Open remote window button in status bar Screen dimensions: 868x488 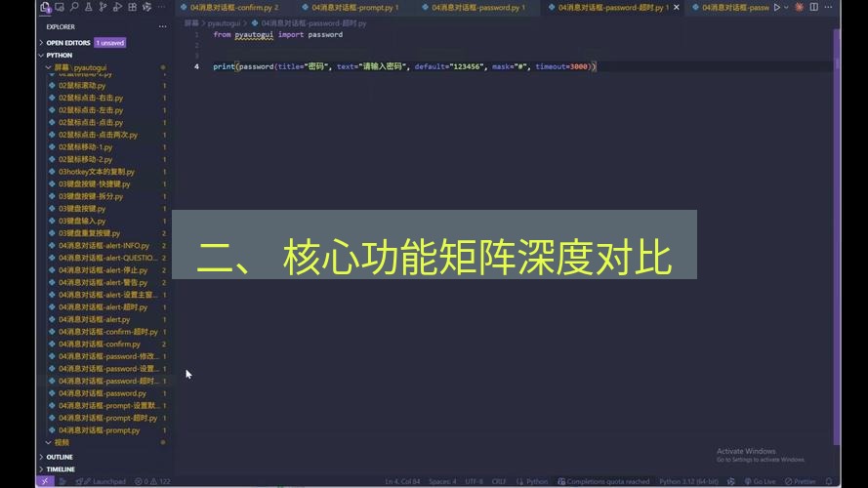coord(44,481)
